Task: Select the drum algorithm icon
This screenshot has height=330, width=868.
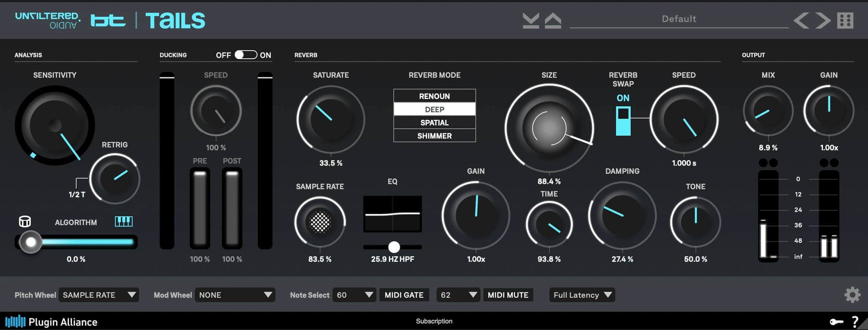Action: point(25,221)
